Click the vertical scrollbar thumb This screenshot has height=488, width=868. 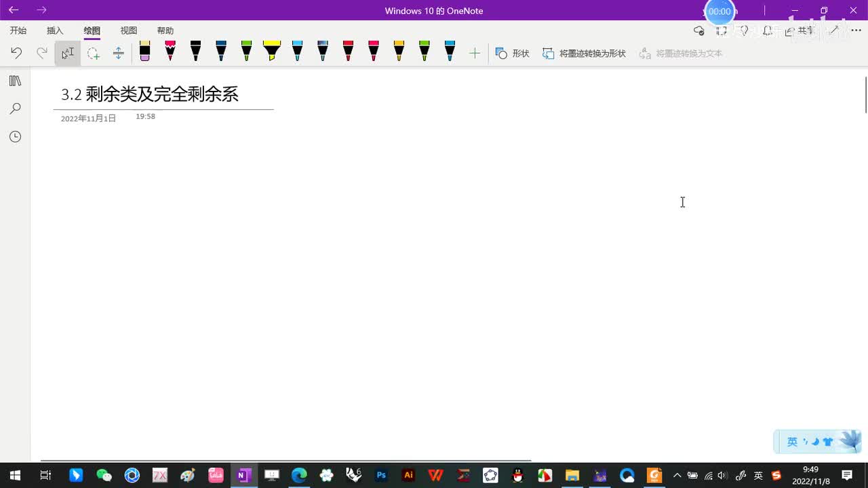click(865, 95)
